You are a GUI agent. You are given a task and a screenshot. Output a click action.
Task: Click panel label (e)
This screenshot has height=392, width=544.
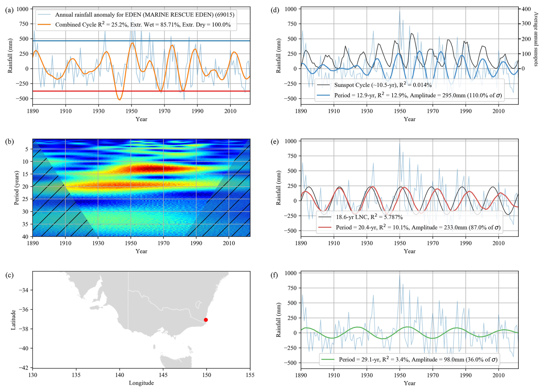(275, 142)
